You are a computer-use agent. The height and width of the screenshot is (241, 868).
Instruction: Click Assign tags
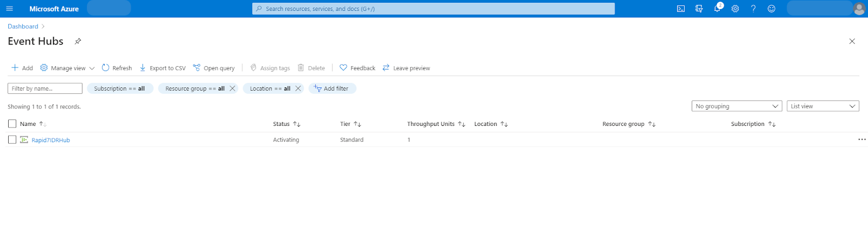tap(270, 68)
